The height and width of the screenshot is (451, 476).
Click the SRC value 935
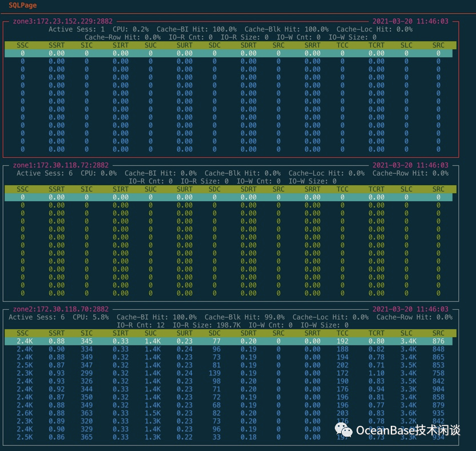pyautogui.click(x=438, y=413)
